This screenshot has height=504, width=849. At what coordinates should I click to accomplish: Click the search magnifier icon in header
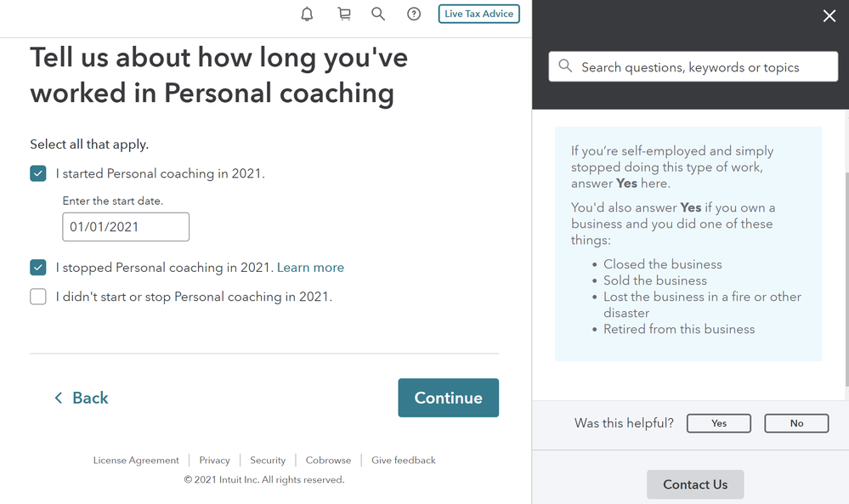(378, 14)
